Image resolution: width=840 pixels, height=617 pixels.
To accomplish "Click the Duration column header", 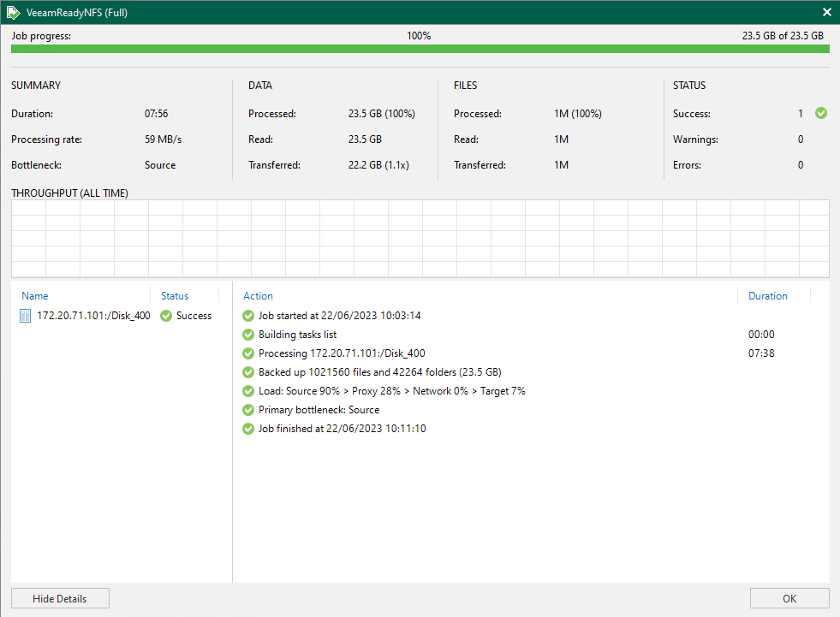I will point(768,295).
